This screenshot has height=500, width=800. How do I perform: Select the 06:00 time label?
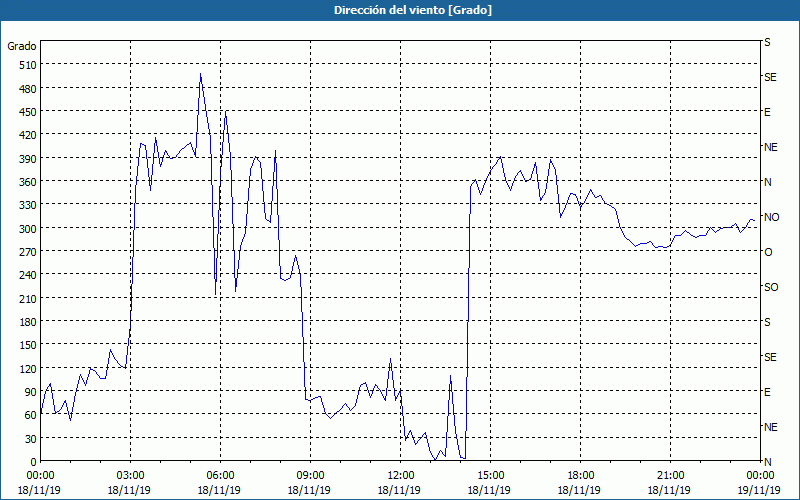click(220, 476)
